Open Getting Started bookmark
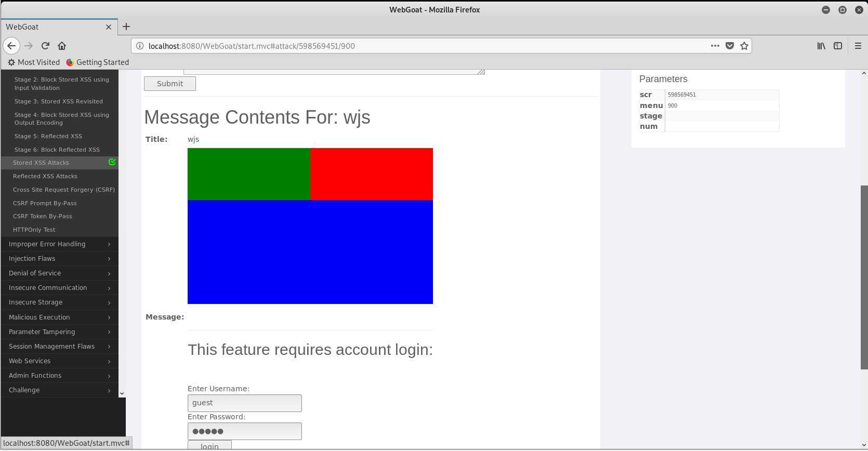The height and width of the screenshot is (451, 868). [x=98, y=62]
